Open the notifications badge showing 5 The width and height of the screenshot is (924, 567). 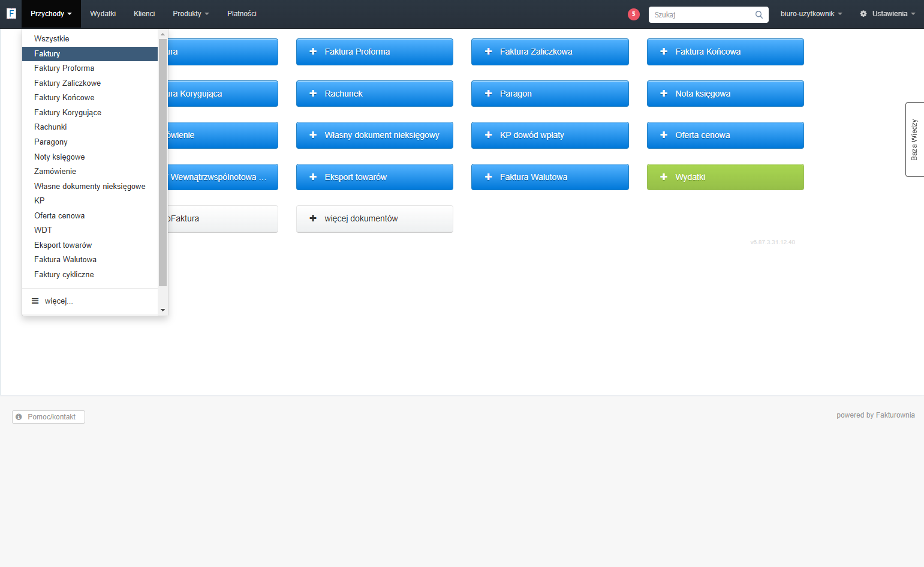point(633,14)
